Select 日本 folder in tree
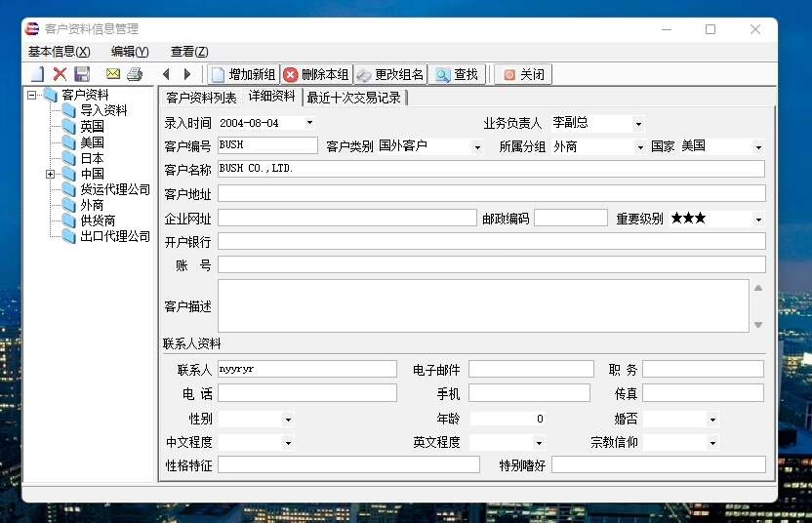Screen dimensions: 812x523 tap(83, 158)
